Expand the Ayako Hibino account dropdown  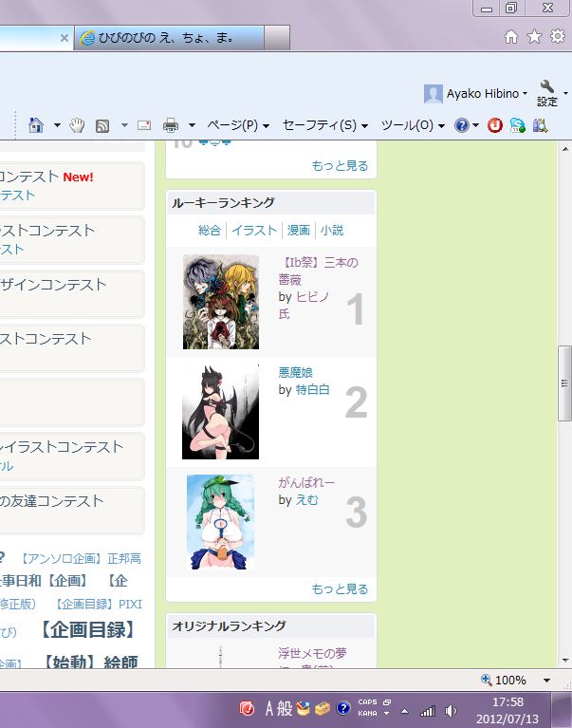tap(526, 94)
